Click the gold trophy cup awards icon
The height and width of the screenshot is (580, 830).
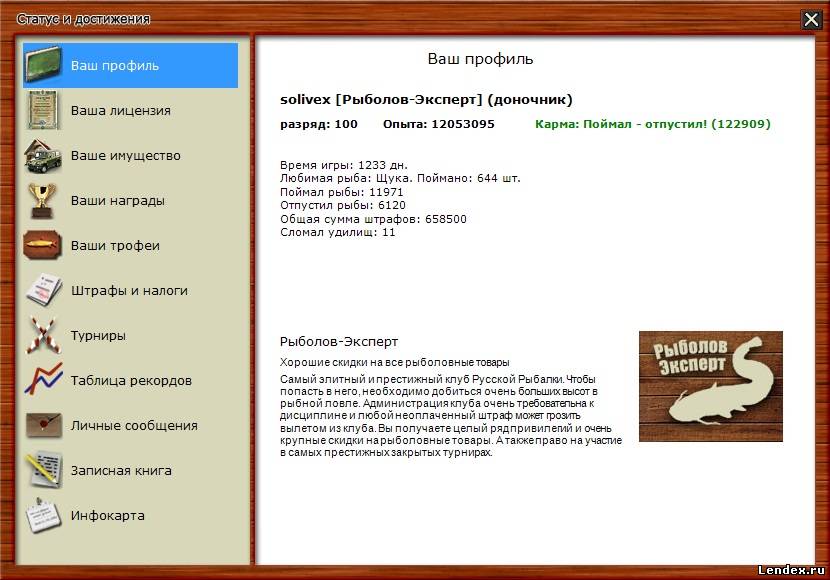[43, 201]
